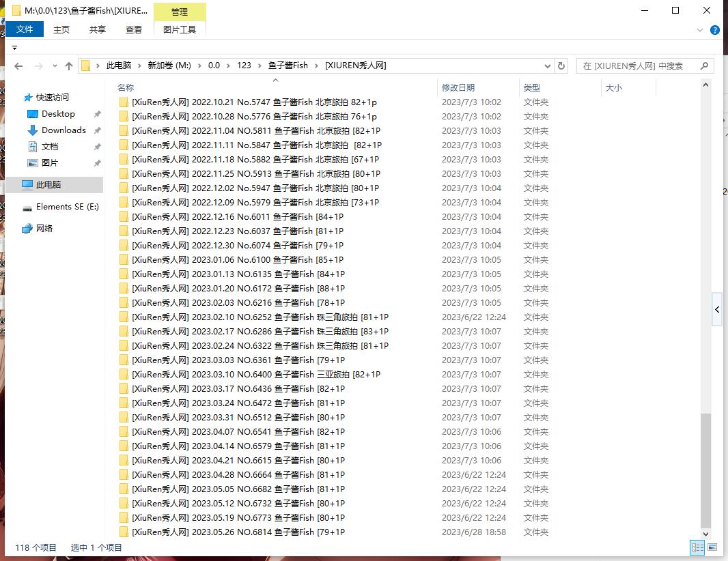Image resolution: width=728 pixels, height=561 pixels.
Task: Click the side panel collapse arrow
Action: tap(717, 309)
